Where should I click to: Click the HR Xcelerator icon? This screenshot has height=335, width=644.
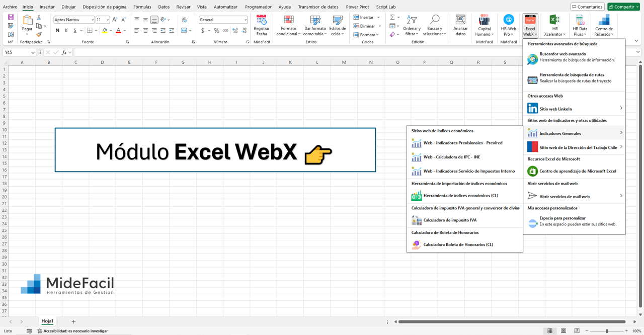554,20
